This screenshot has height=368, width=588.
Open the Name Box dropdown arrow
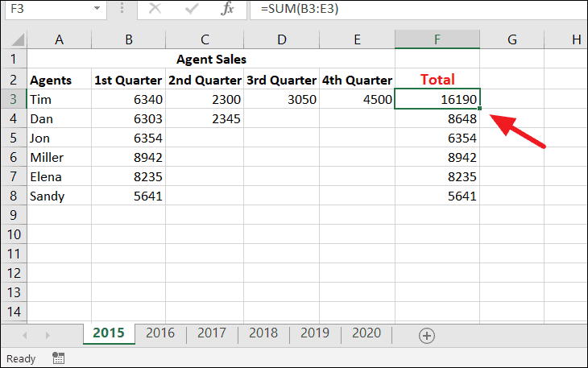point(97,8)
